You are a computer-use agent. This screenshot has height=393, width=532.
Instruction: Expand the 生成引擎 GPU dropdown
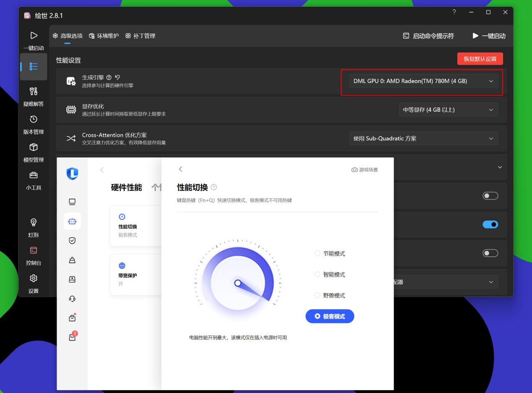point(423,81)
